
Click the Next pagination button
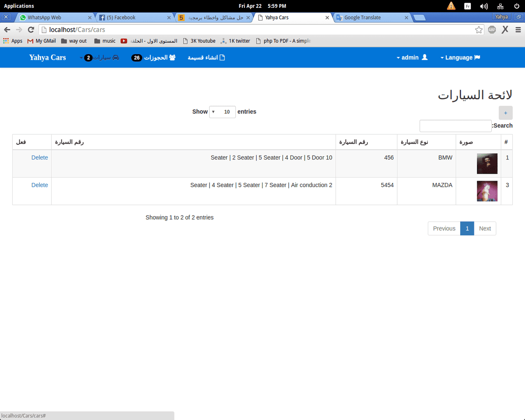(485, 228)
